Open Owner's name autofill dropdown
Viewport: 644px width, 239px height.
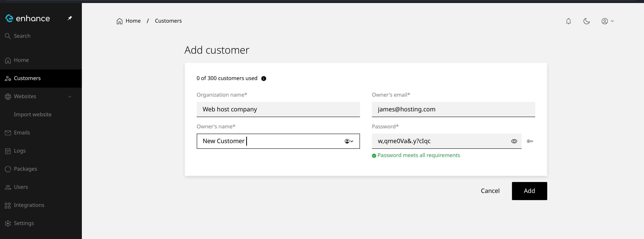349,141
